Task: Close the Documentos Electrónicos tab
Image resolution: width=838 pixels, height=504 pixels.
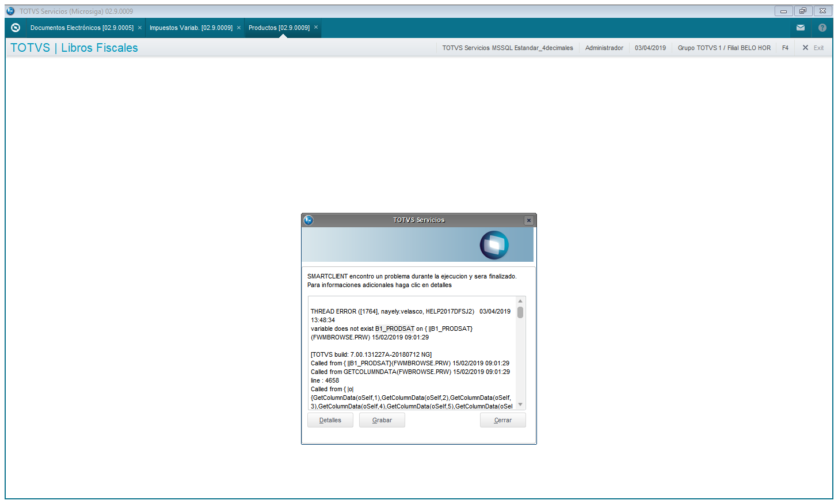Action: (x=140, y=28)
